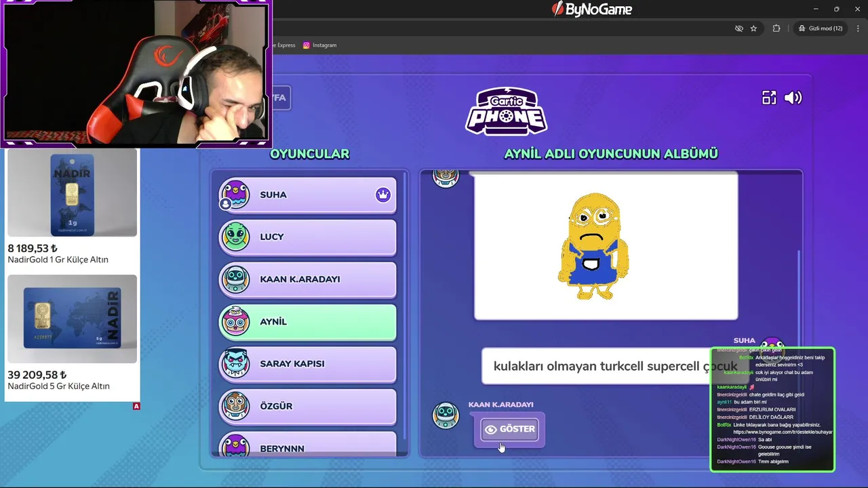Click the OYUNCULAR heading

[x=310, y=154]
